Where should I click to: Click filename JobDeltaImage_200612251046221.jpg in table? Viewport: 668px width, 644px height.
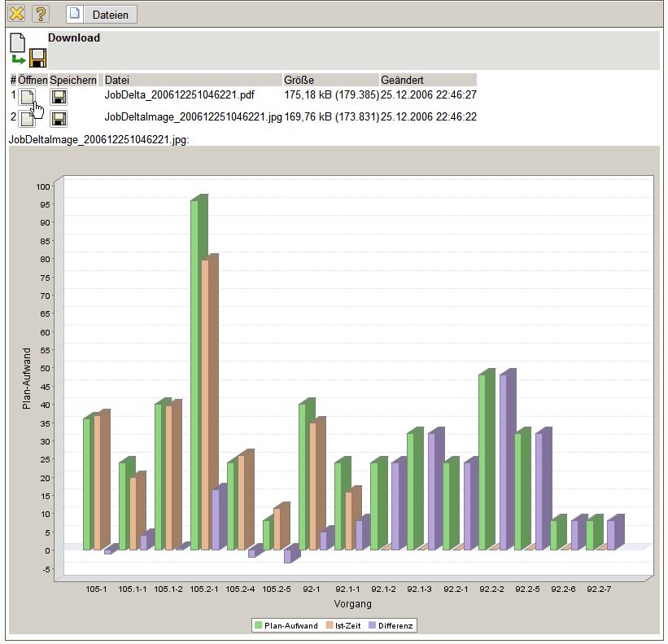tap(193, 117)
